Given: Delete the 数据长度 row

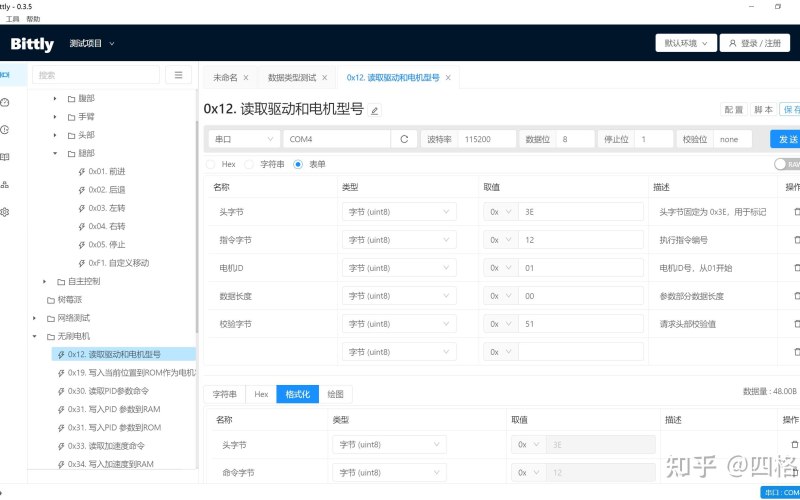Looking at the screenshot, I should point(796,296).
